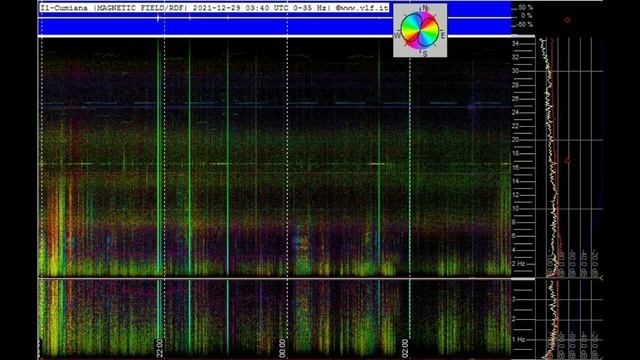640x360 pixels.
Task: Click the '50 %' scale label
Action: click(526, 7)
